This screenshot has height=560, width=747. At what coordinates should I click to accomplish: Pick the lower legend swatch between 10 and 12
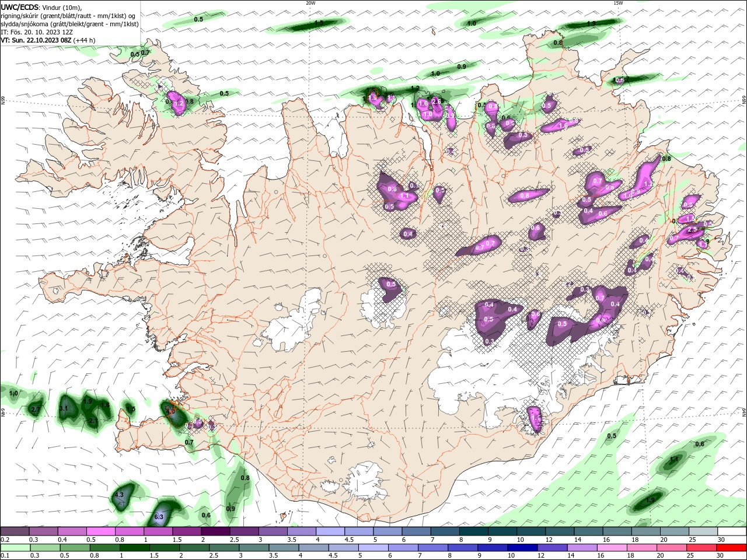tap(523, 548)
